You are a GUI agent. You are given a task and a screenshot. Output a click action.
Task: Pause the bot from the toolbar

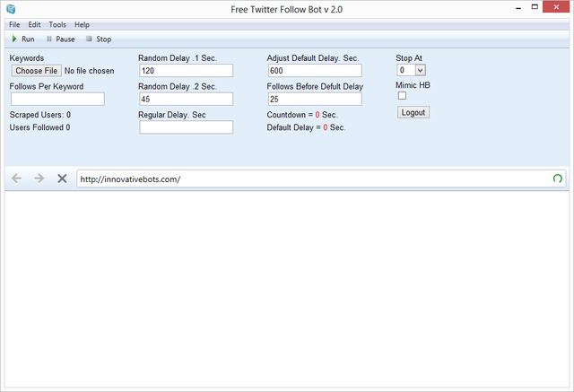(61, 39)
